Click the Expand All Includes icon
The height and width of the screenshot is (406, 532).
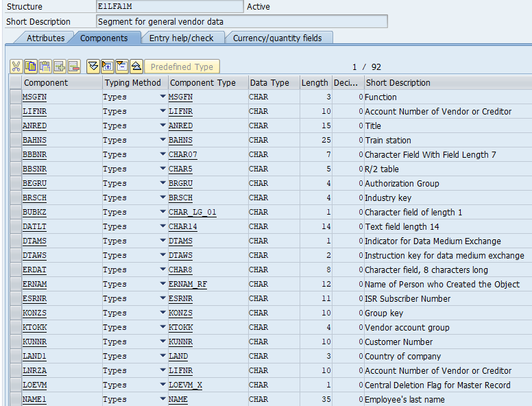point(108,67)
